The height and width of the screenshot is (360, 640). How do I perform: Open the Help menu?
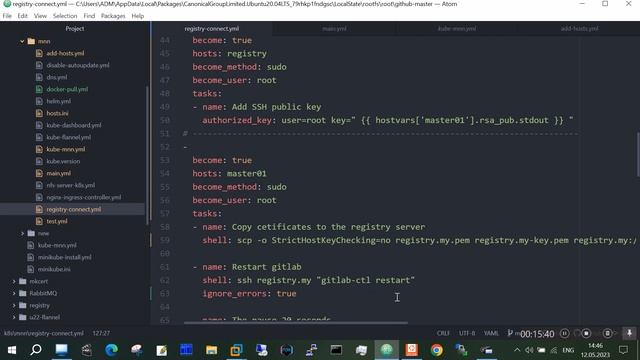tap(138, 16)
